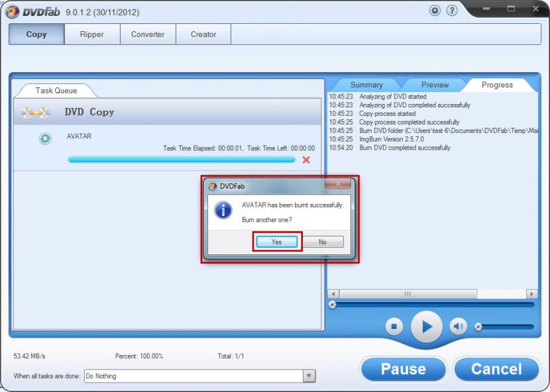Stop playback in the preview player
Screen dimensions: 550x392
point(394,326)
